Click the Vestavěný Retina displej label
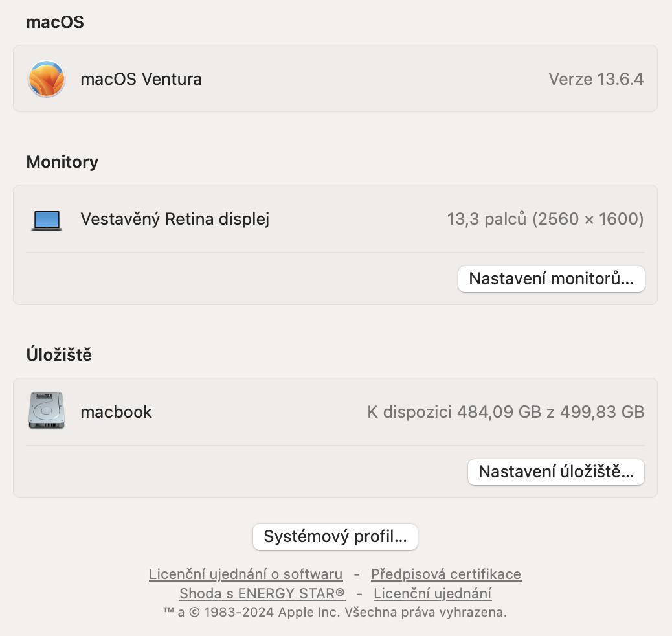Screen dimensions: 672x636 click(175, 219)
